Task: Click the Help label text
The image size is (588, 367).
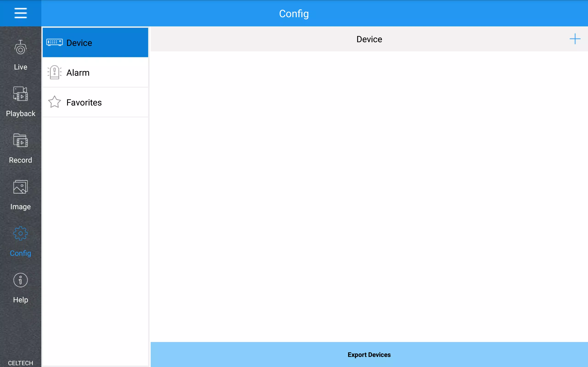Action: (x=20, y=300)
